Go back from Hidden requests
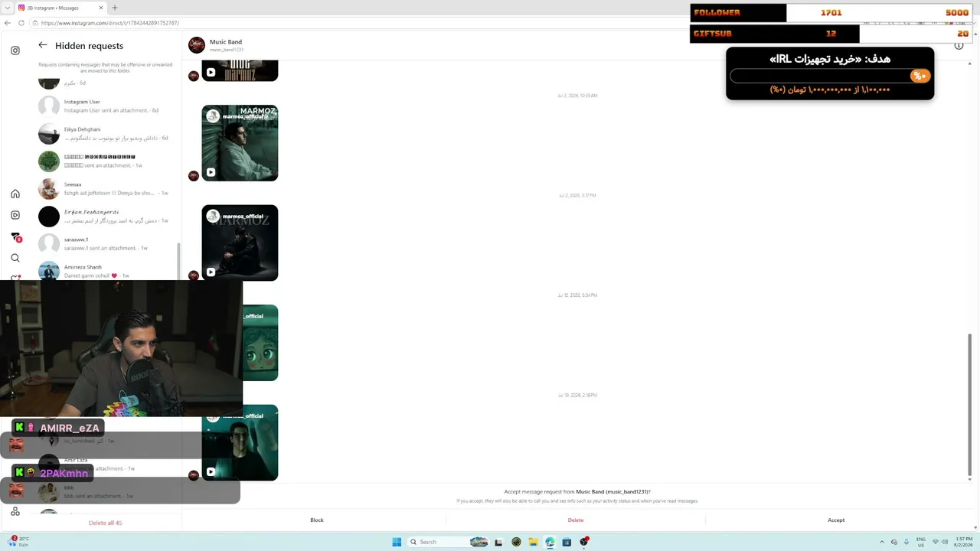This screenshot has width=980, height=551. tap(43, 45)
